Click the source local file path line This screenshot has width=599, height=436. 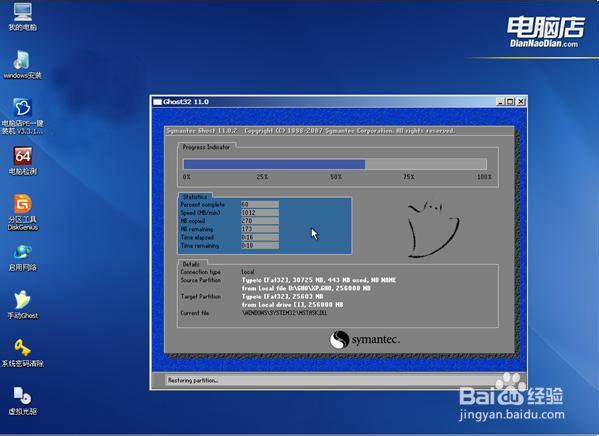[x=306, y=288]
